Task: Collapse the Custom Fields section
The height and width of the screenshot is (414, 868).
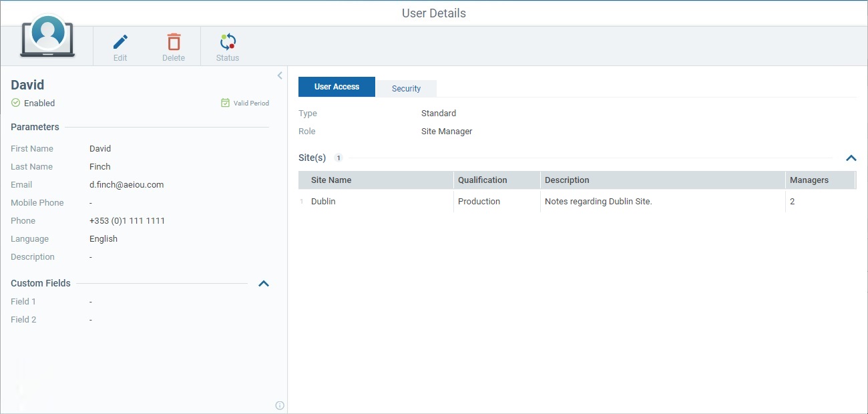Action: [263, 283]
